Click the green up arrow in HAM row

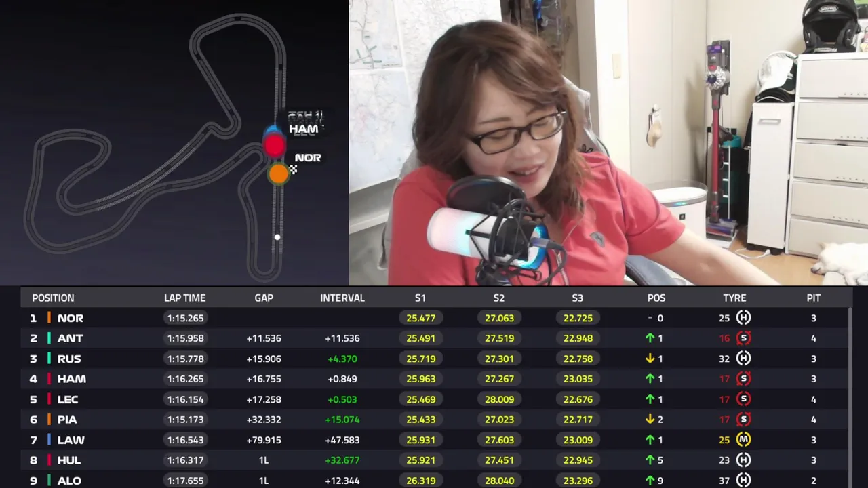(650, 379)
